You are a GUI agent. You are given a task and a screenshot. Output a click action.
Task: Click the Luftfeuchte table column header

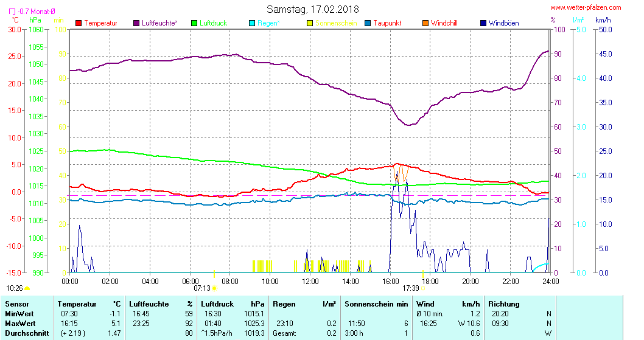[149, 304]
